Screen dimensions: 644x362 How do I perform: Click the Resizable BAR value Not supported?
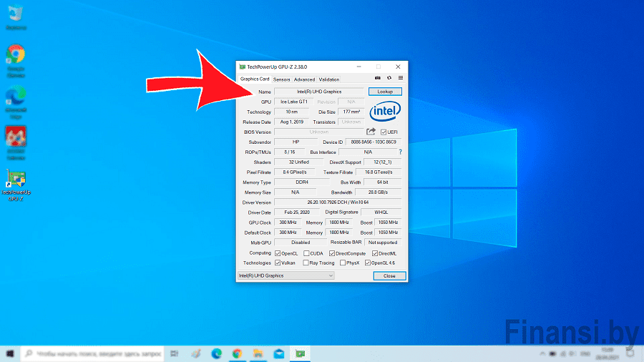click(382, 243)
